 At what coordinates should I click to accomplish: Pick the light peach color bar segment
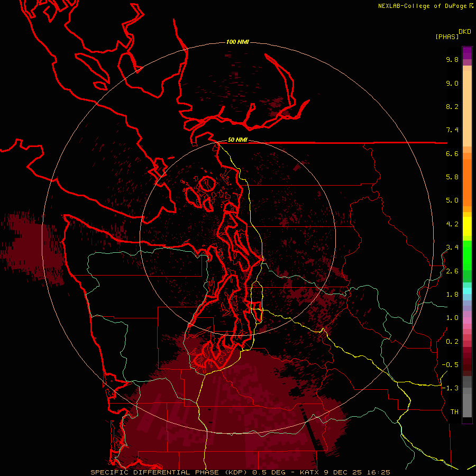[467, 108]
